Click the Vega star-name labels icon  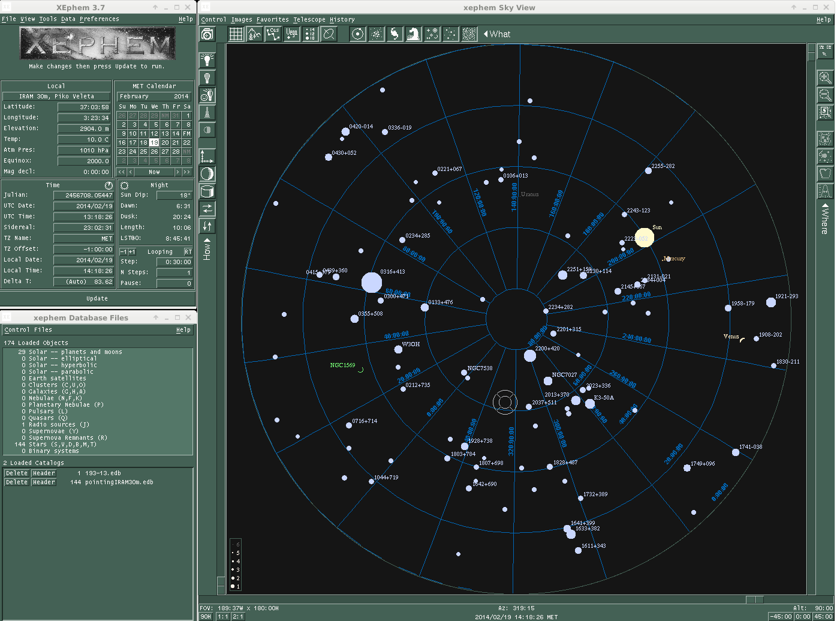pyautogui.click(x=292, y=34)
